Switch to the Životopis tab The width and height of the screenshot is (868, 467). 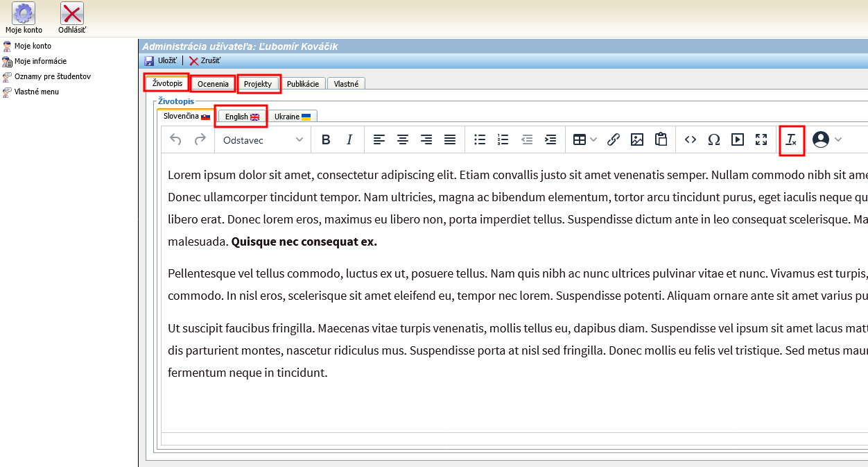(x=167, y=83)
